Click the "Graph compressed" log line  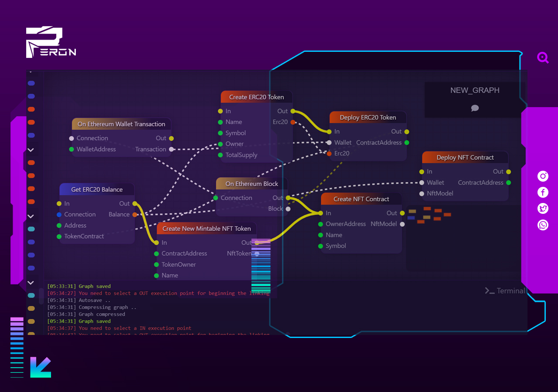tap(102, 314)
